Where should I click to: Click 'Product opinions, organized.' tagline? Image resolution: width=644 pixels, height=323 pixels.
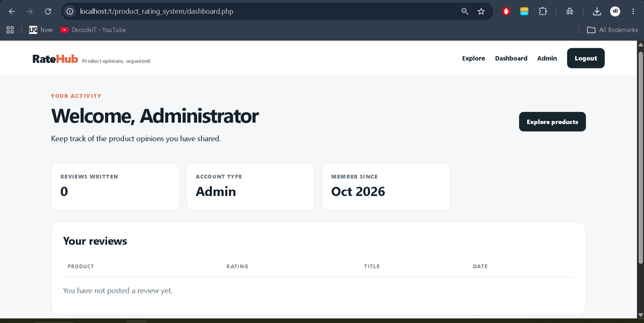(x=116, y=61)
